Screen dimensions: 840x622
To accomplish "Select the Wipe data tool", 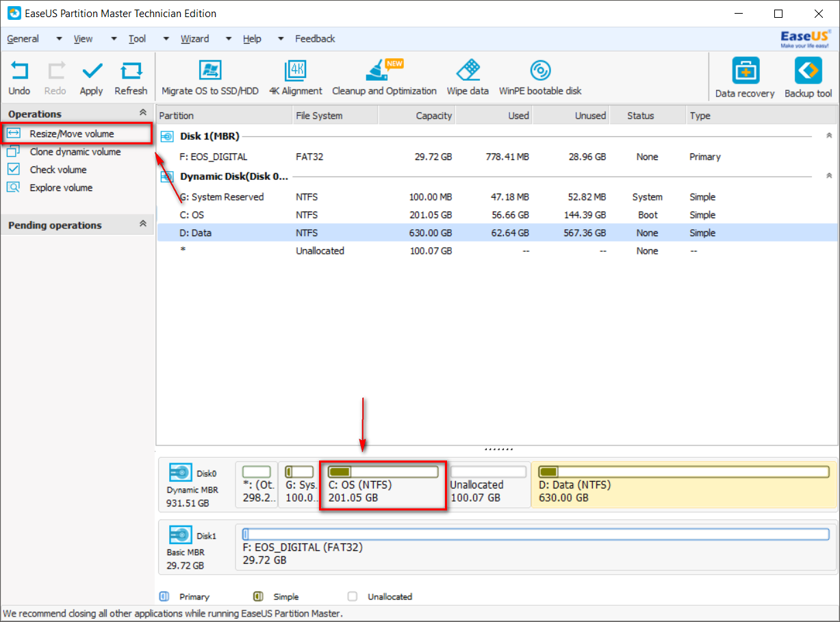I will pyautogui.click(x=468, y=72).
